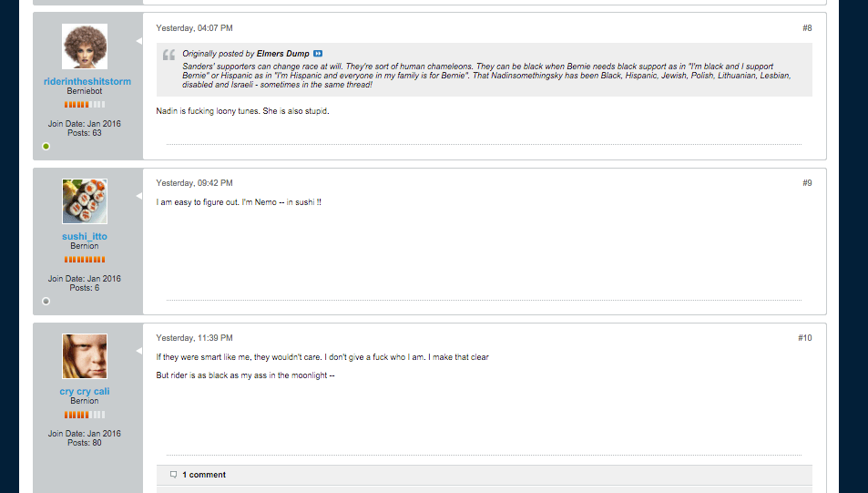This screenshot has height=493, width=868.
Task: Open cry cry cali's avatar picture
Action: tap(85, 356)
